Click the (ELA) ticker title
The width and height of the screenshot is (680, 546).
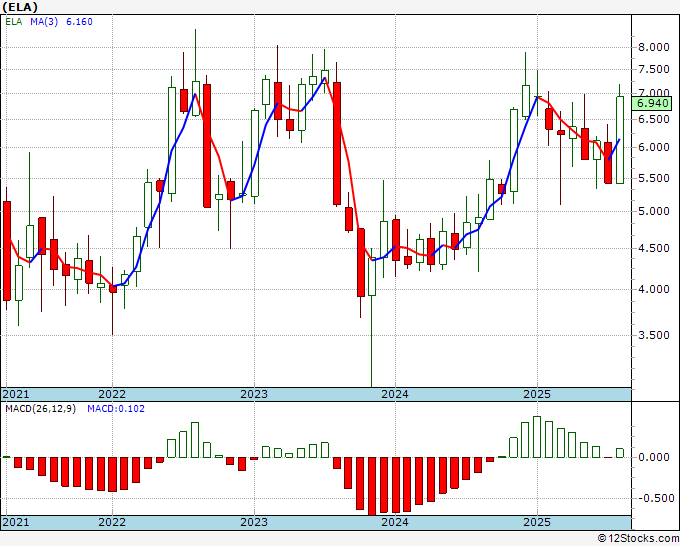(x=20, y=7)
